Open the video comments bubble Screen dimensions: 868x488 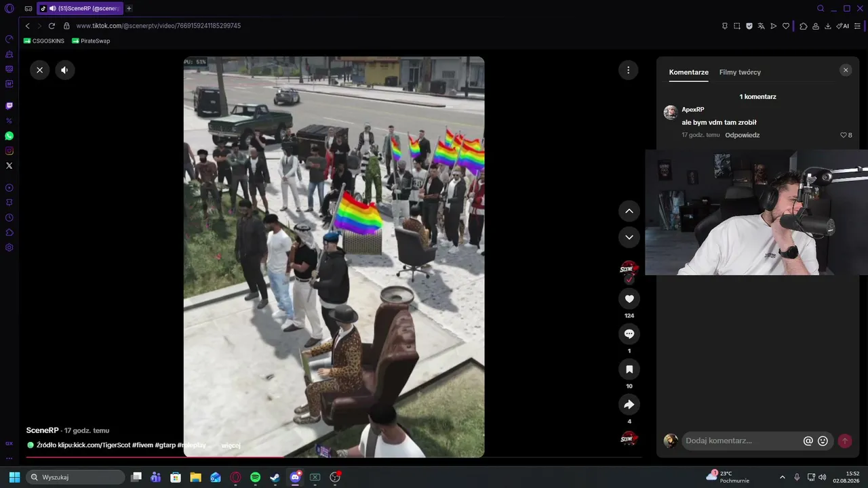629,334
